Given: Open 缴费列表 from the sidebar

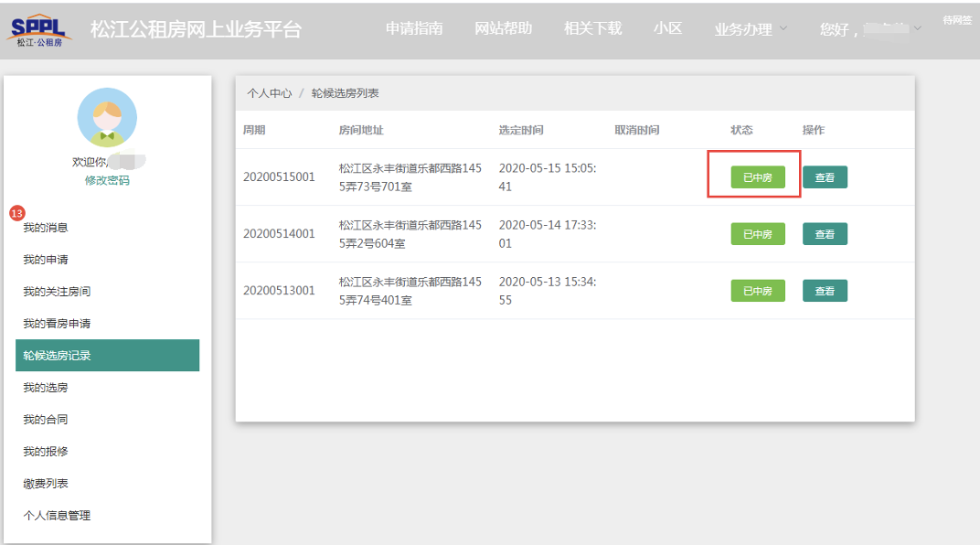Looking at the screenshot, I should pos(46,484).
